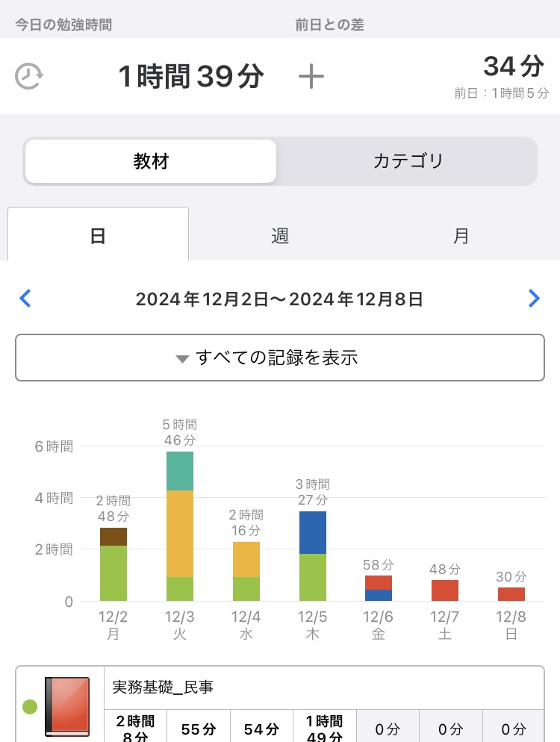Tap the green dot beside 実務基礎_民事

tap(30, 706)
